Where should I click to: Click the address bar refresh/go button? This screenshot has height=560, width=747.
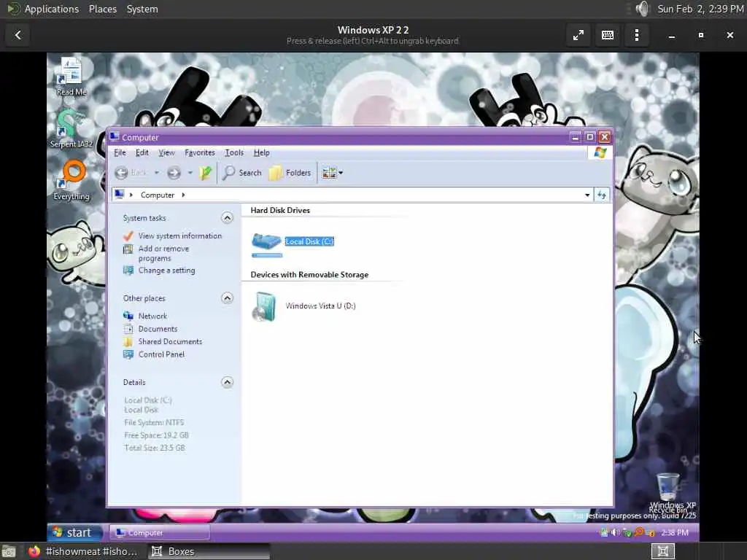click(x=602, y=195)
